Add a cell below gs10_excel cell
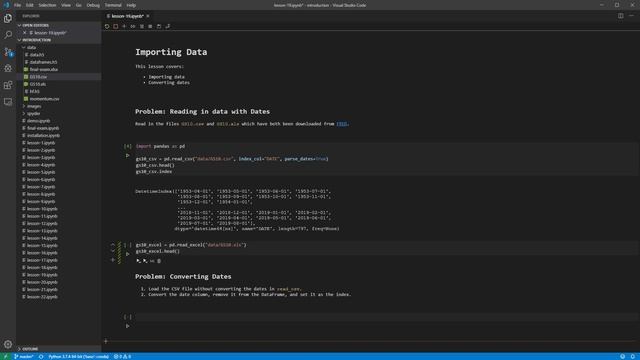The width and height of the screenshot is (640, 360). pyautogui.click(x=113, y=260)
